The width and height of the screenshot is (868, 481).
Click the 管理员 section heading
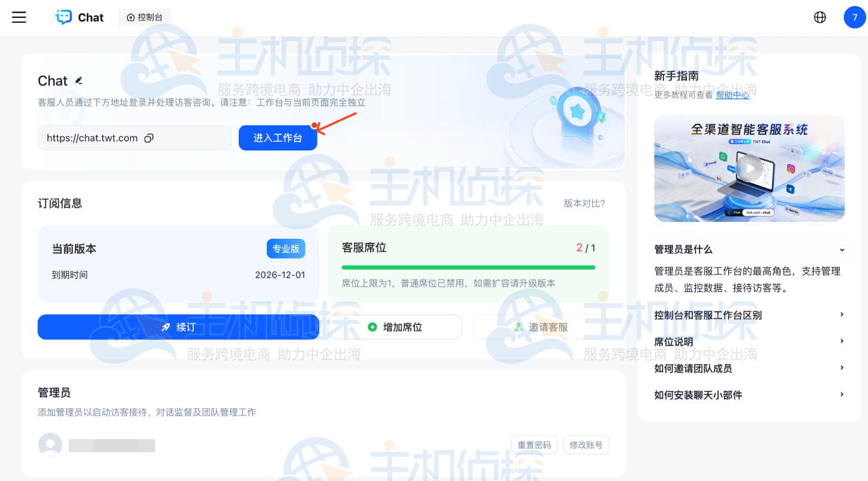[x=54, y=393]
